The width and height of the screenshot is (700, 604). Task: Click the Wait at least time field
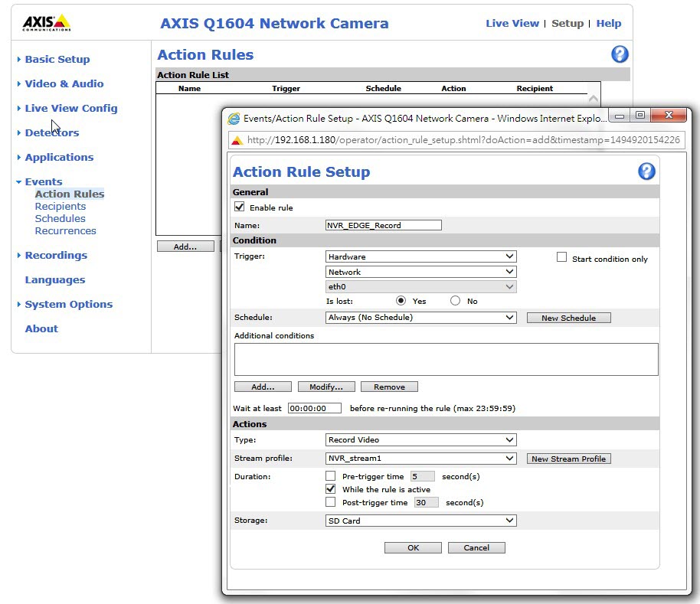[x=315, y=408]
